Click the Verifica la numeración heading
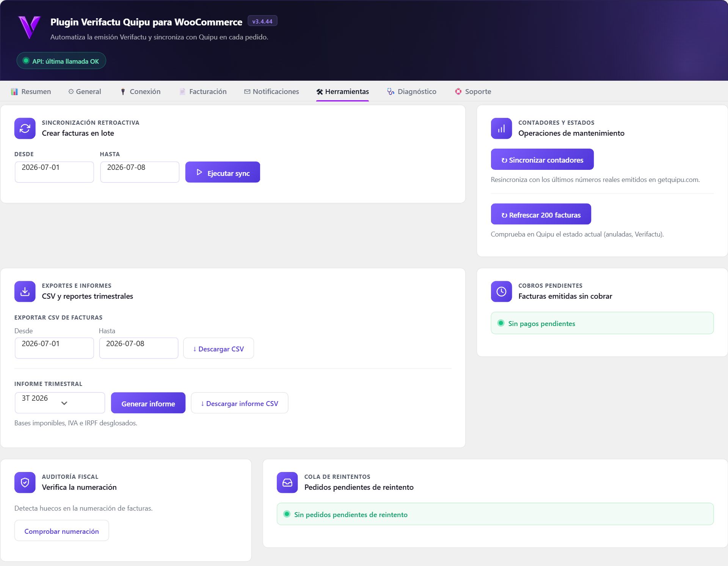The image size is (728, 566). [x=79, y=487]
